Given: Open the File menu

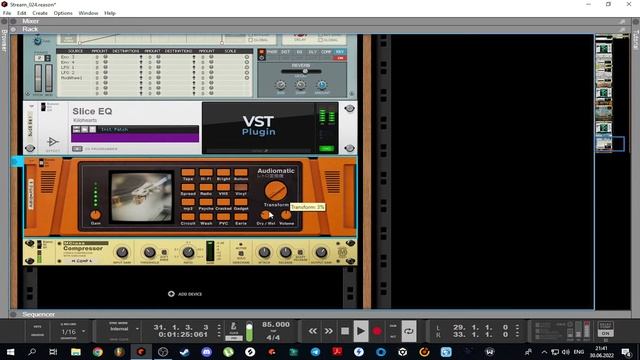Looking at the screenshot, I should [7, 13].
